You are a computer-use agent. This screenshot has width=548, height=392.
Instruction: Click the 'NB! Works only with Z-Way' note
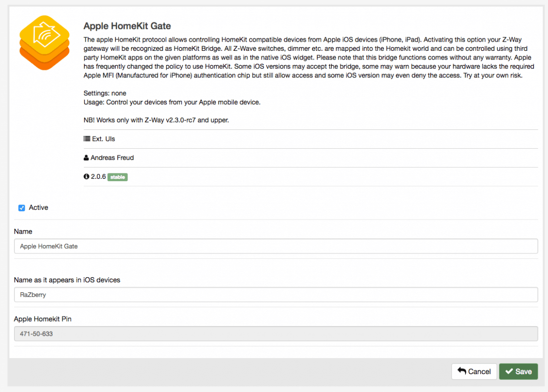pos(156,120)
